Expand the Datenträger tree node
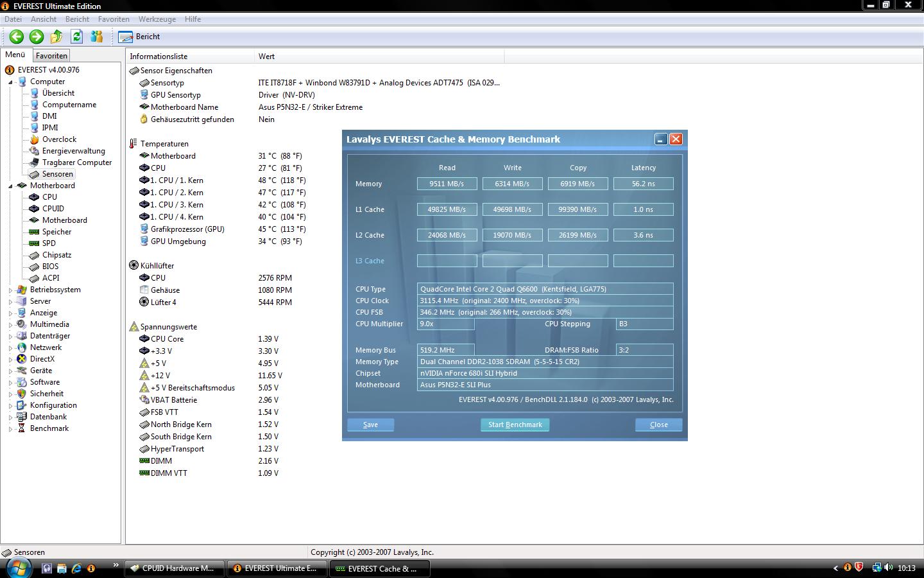The width and height of the screenshot is (924, 578). tap(10, 337)
